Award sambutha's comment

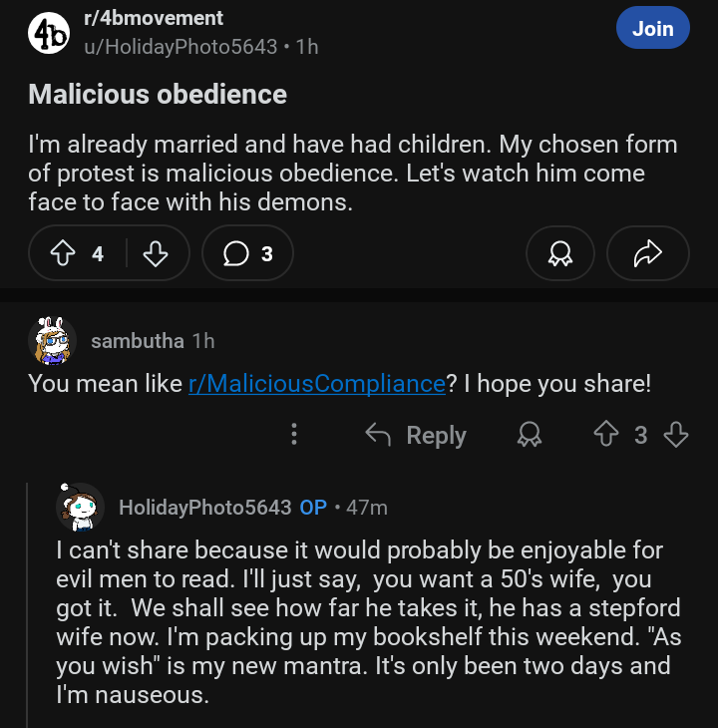point(530,435)
